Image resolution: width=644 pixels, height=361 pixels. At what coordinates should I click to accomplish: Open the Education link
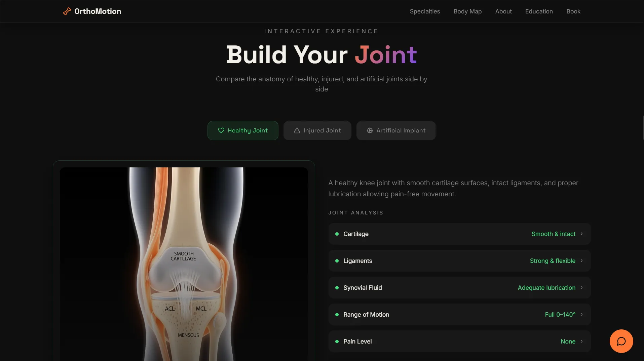tap(539, 11)
